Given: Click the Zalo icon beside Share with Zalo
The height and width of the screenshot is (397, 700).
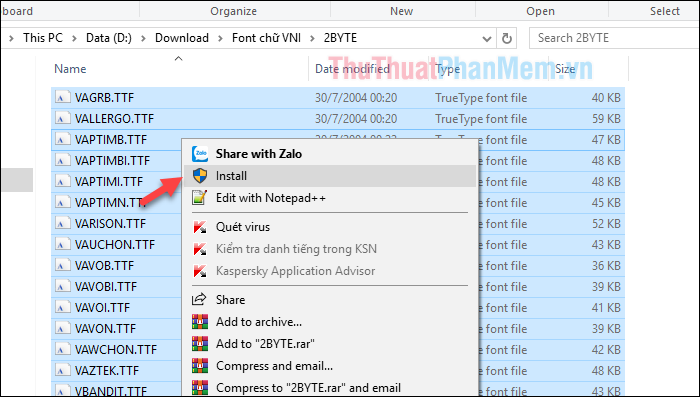Looking at the screenshot, I should (200, 154).
